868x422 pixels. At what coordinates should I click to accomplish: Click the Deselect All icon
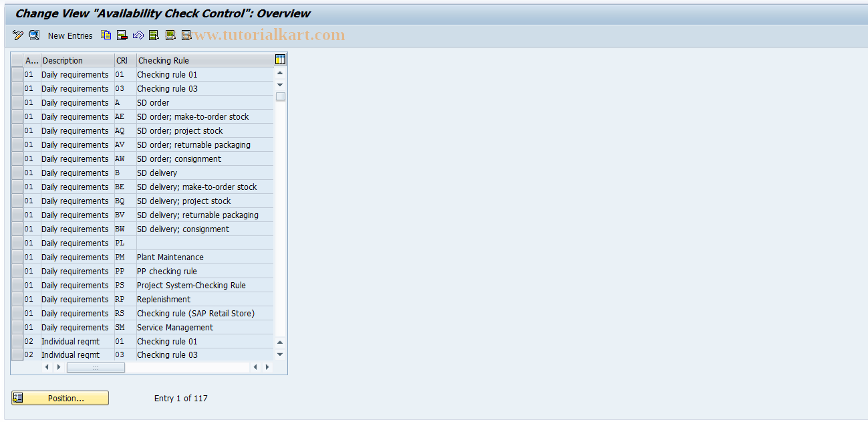[x=186, y=35]
